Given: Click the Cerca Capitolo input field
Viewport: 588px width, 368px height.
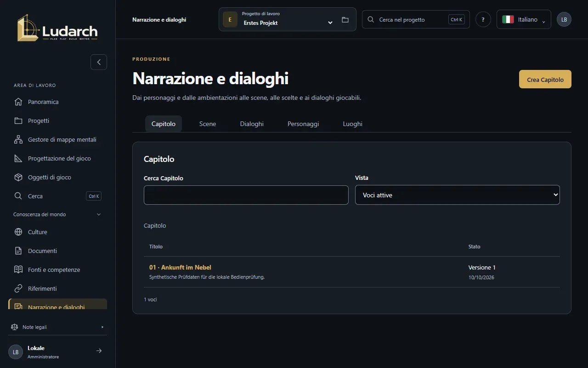Looking at the screenshot, I should (246, 195).
